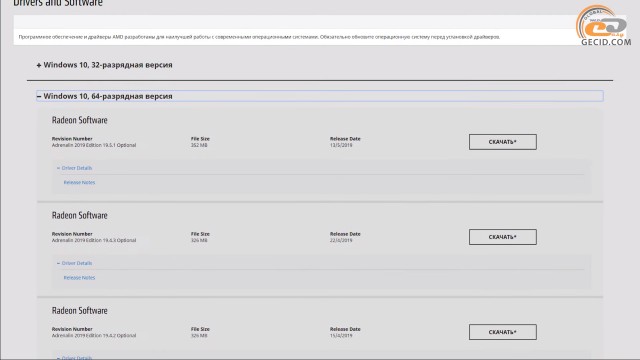Select text Adrenalin 2019 Edition 19.5.1 Optional
This screenshot has height=360, width=640.
tap(94, 145)
